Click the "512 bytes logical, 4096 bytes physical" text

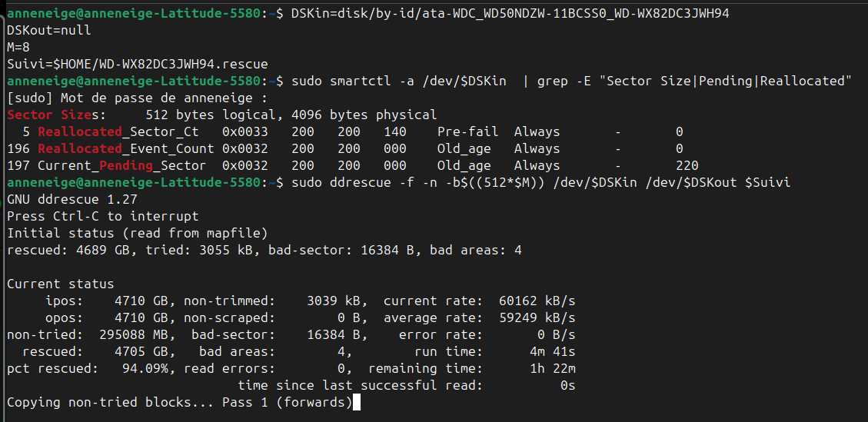click(x=291, y=115)
